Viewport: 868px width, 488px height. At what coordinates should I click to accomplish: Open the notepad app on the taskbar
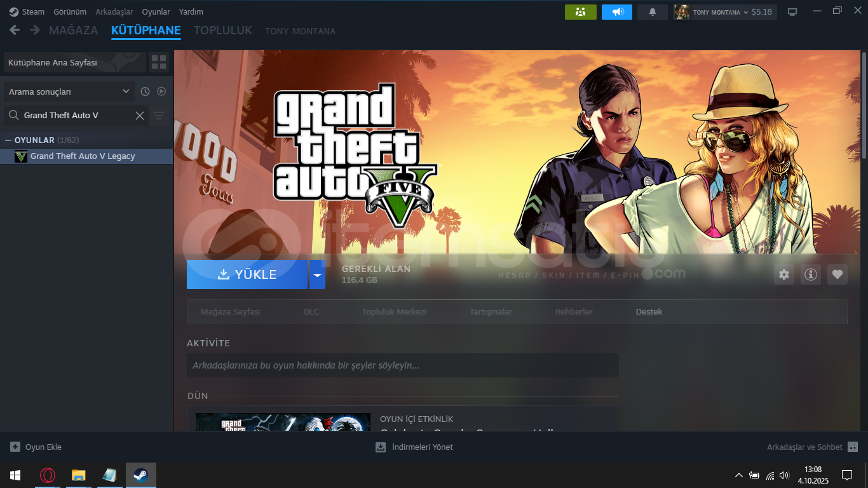click(110, 475)
